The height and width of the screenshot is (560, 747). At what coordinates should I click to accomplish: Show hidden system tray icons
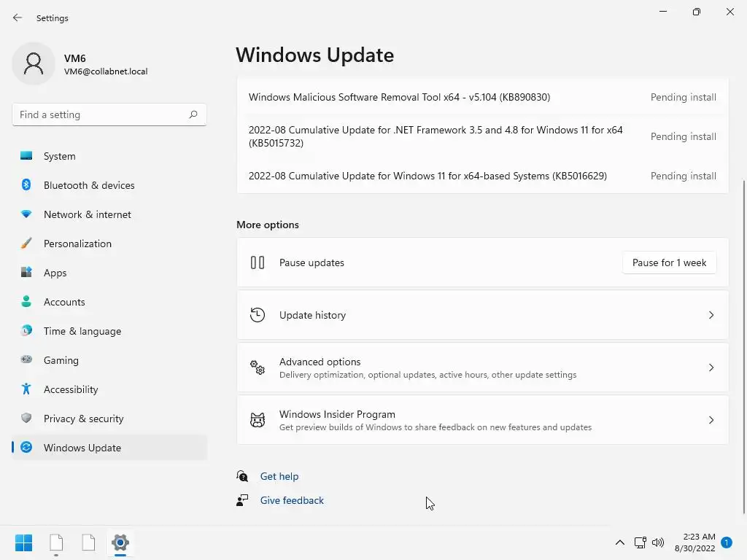[x=620, y=542]
